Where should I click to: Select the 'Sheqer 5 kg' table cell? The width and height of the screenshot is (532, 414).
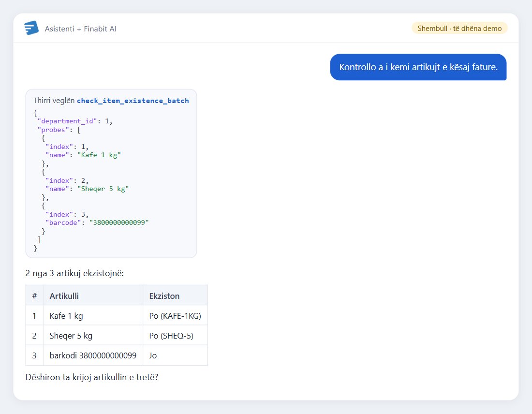(x=93, y=335)
